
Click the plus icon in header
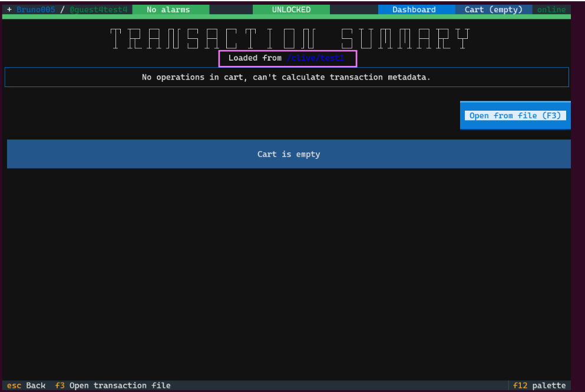pos(9,9)
